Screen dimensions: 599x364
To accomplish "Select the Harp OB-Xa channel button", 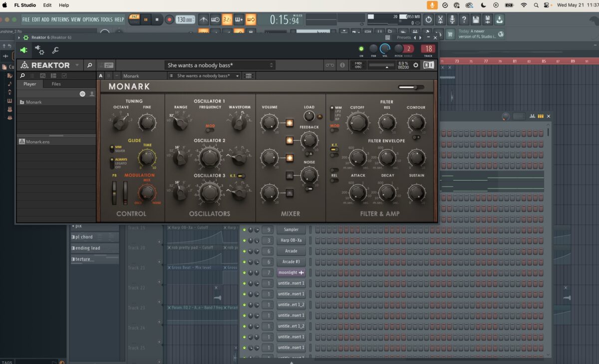I will click(x=291, y=240).
